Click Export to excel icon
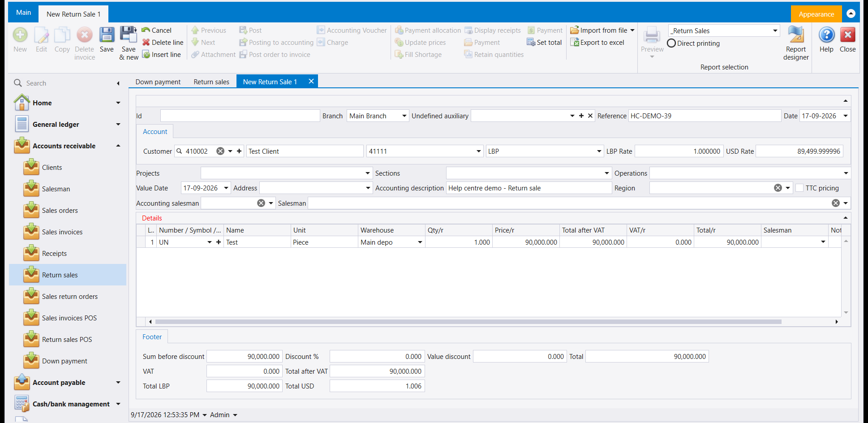868x423 pixels. [597, 43]
